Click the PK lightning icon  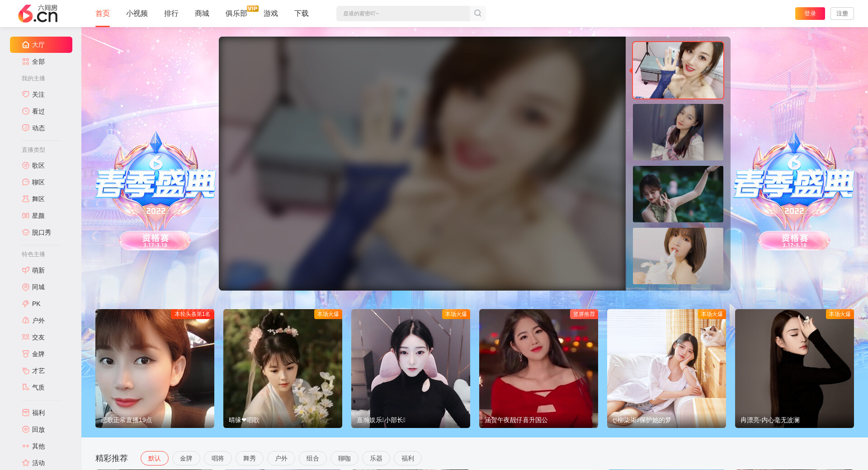click(26, 304)
